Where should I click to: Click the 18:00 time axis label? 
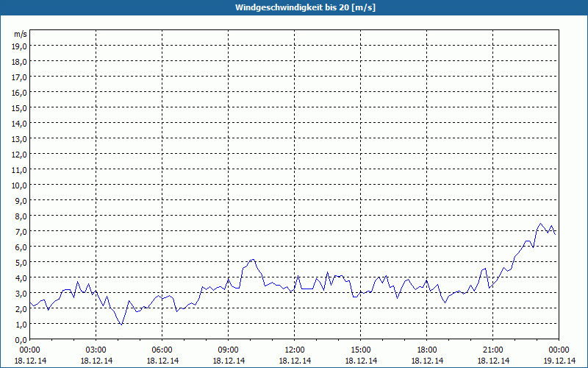(x=427, y=350)
